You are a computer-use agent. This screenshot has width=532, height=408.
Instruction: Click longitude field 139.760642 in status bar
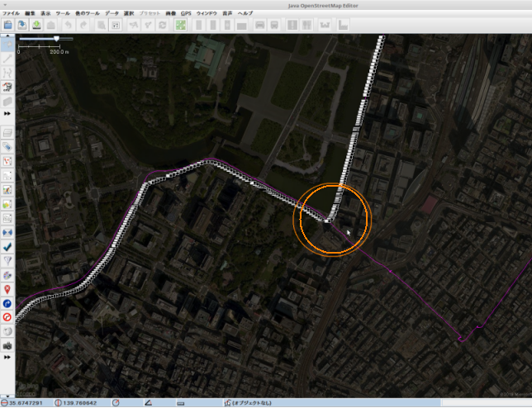pyautogui.click(x=80, y=403)
